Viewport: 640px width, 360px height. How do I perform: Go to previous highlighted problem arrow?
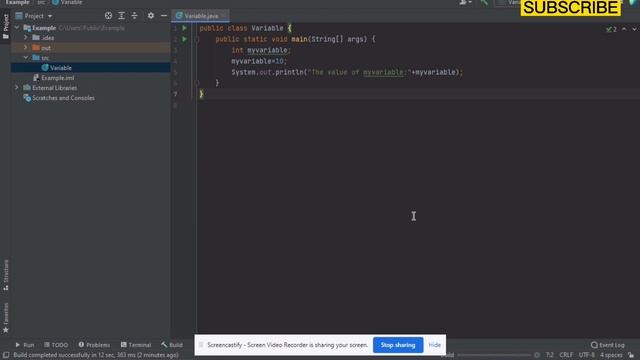[624, 29]
